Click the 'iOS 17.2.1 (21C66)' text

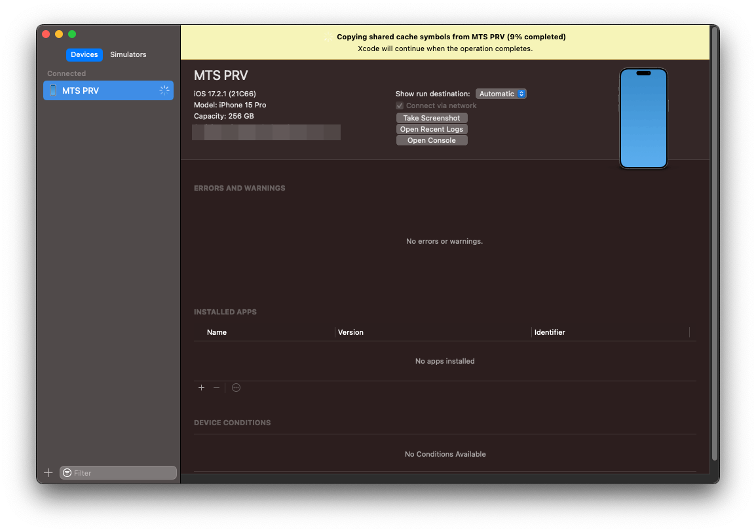[225, 94]
